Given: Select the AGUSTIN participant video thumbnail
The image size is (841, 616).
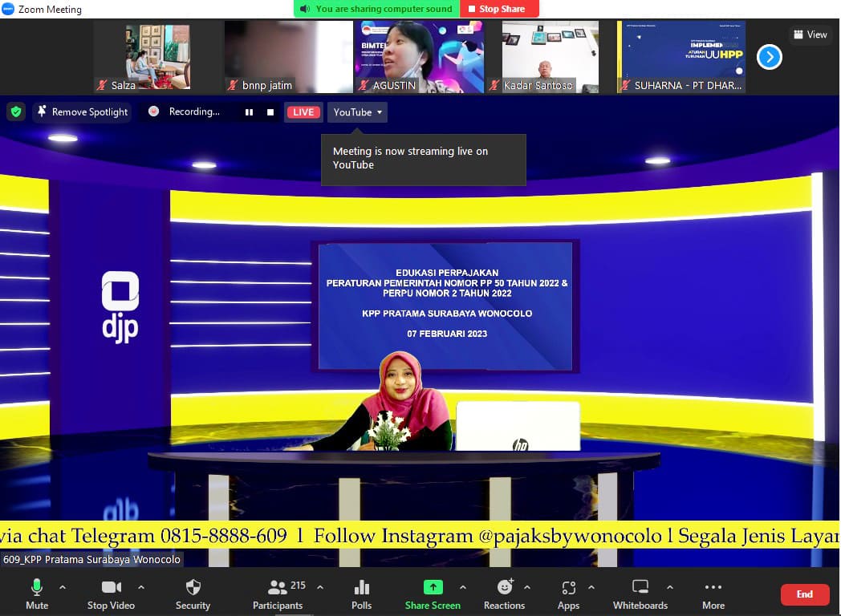Looking at the screenshot, I should 420,56.
